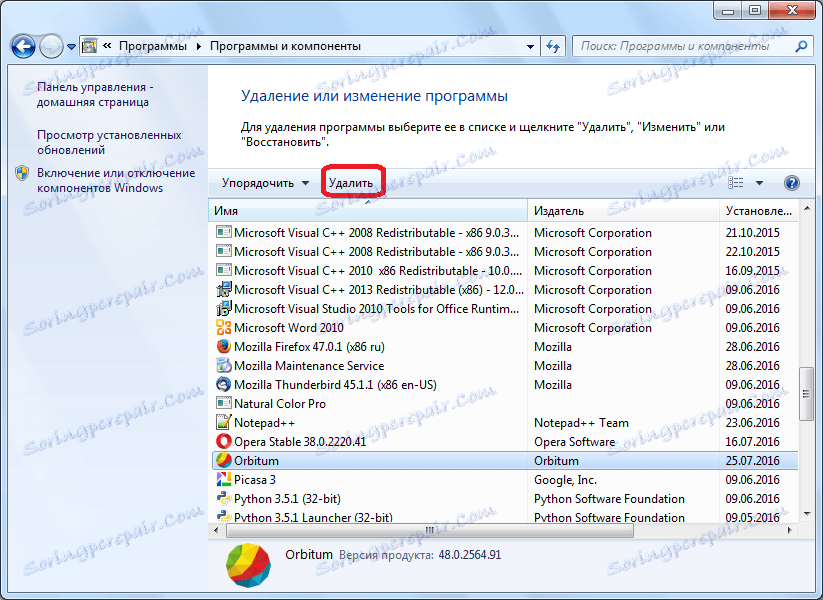
Task: Open the view options dropdown arrow
Action: click(x=759, y=183)
